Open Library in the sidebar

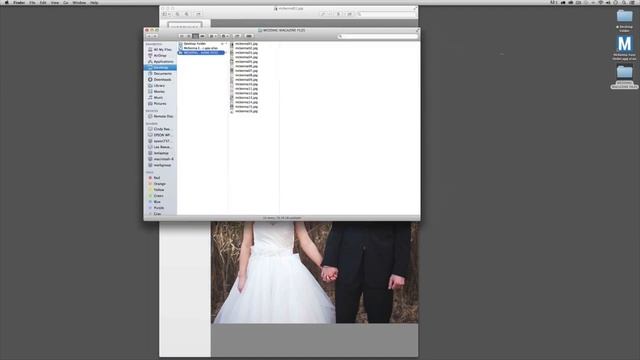pyautogui.click(x=160, y=86)
